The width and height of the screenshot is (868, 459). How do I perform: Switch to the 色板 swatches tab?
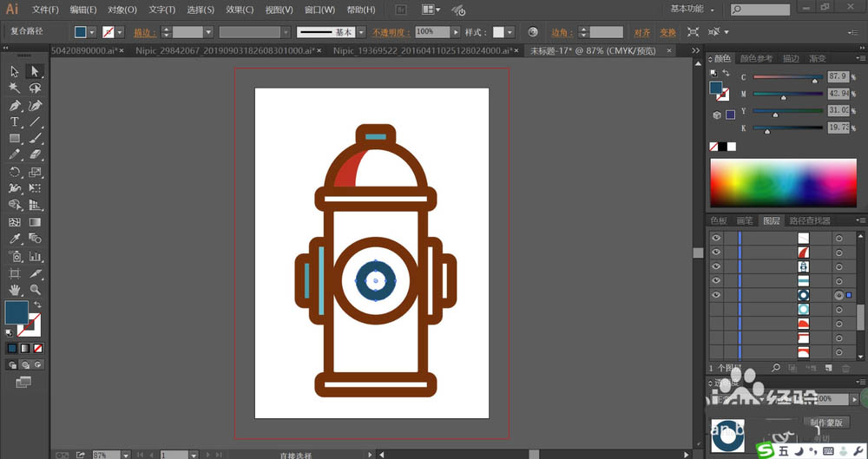point(719,220)
